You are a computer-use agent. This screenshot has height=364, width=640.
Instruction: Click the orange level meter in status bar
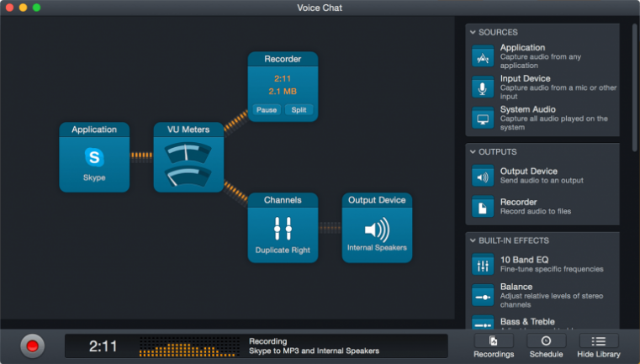click(189, 347)
